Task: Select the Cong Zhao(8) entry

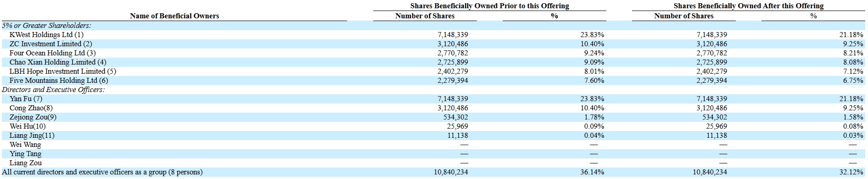Action: [x=31, y=108]
